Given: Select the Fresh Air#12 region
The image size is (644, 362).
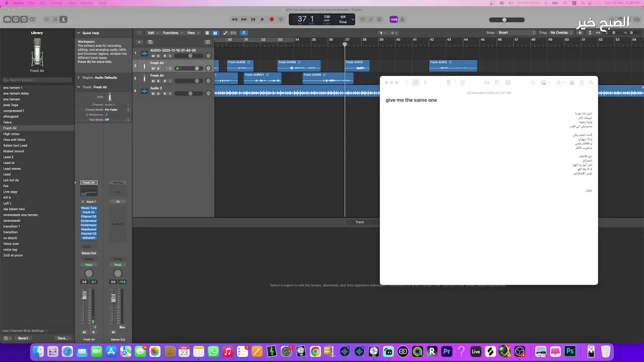Looking at the screenshot, I should [453, 65].
